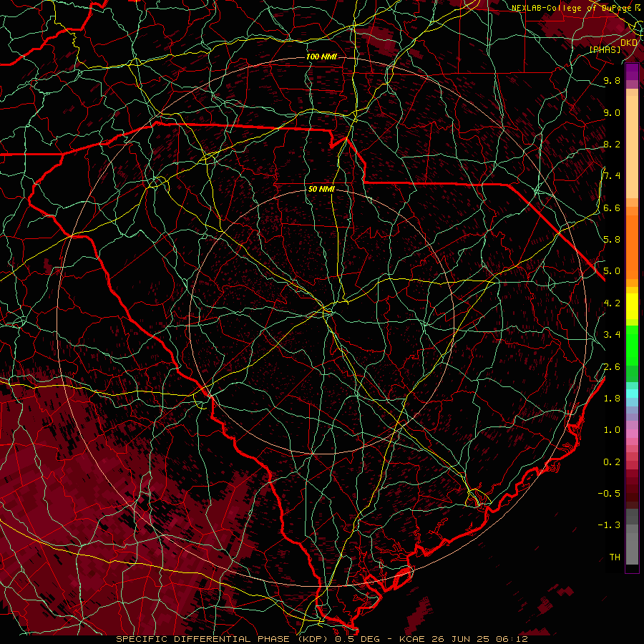Click the 4.2 legend value

[x=612, y=303]
